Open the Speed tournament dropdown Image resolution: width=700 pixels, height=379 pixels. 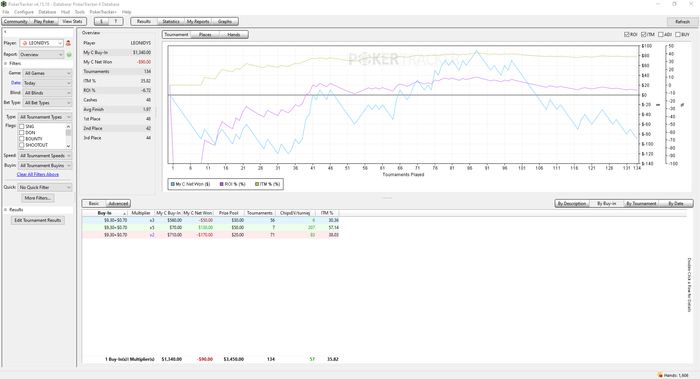click(x=45, y=155)
